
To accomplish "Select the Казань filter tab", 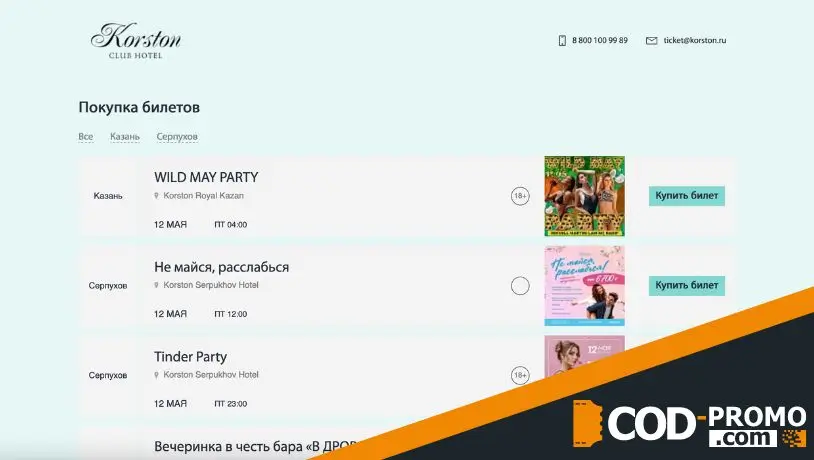I will point(125,137).
